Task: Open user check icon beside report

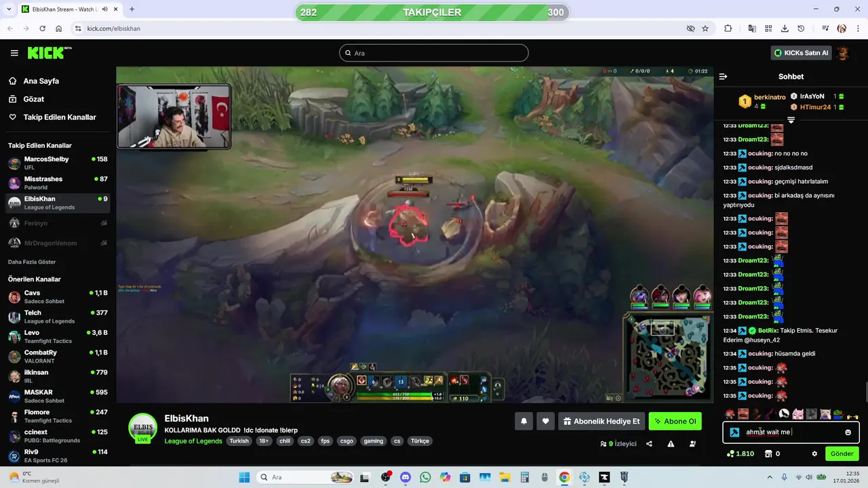Action: tap(692, 444)
